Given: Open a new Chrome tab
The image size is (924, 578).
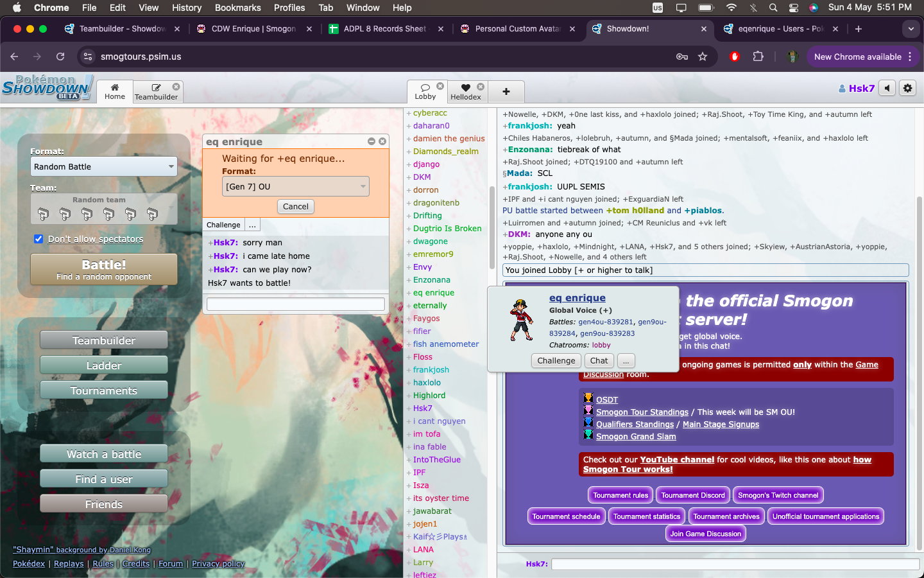Looking at the screenshot, I should pos(859,29).
